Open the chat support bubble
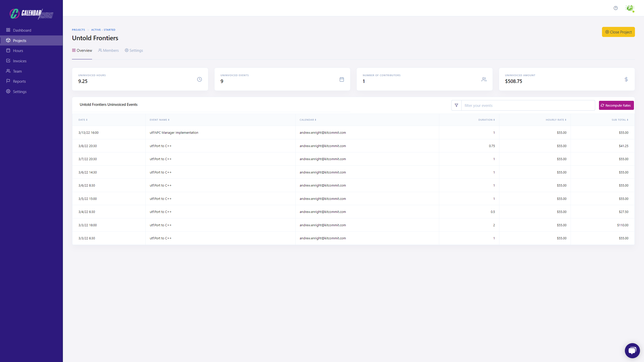The width and height of the screenshot is (644, 362). coord(632,350)
